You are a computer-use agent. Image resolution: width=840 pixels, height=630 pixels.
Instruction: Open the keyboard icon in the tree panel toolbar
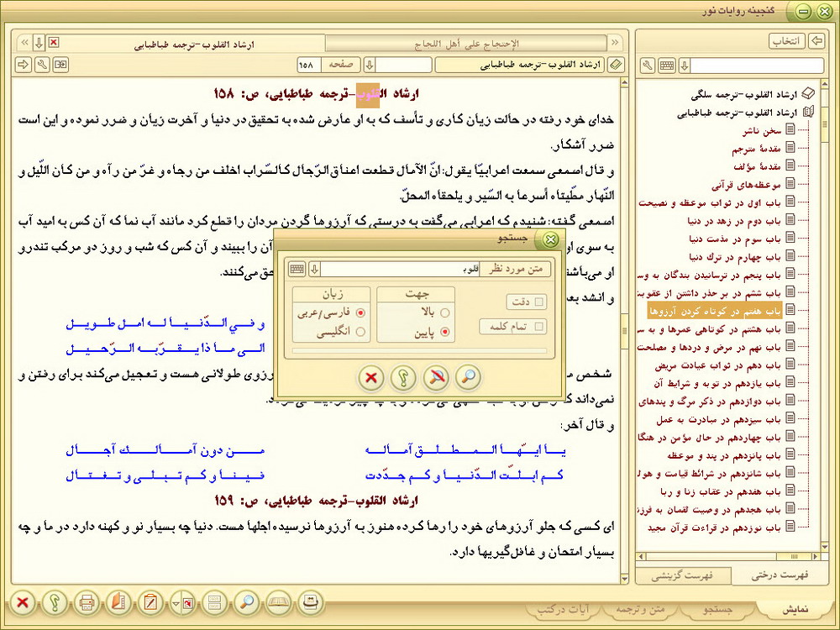point(667,66)
